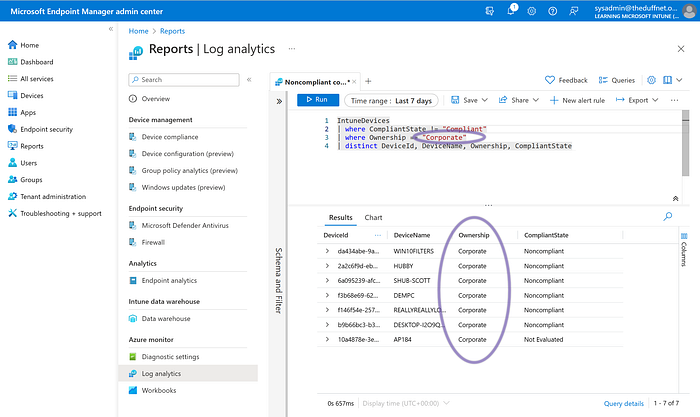700x417 pixels.
Task: Open notifications bell icon
Action: point(511,11)
